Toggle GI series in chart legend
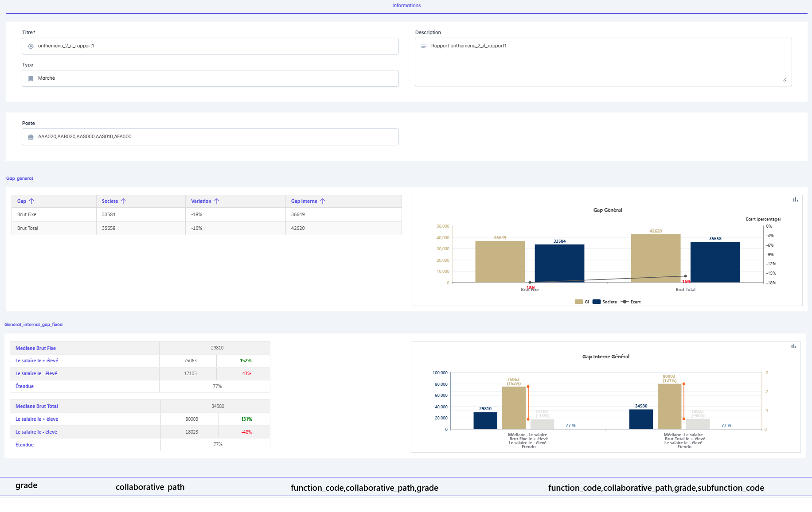 pyautogui.click(x=582, y=302)
